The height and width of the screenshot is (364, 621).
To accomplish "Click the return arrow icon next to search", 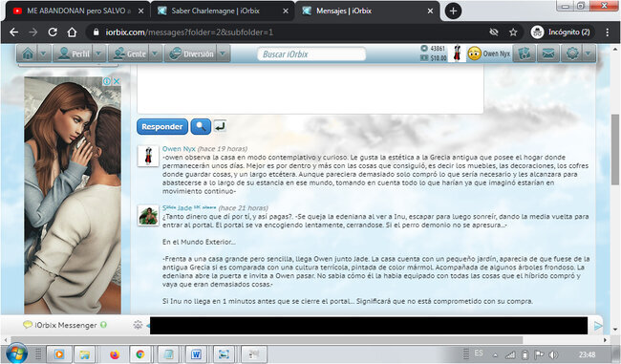I will [x=220, y=126].
